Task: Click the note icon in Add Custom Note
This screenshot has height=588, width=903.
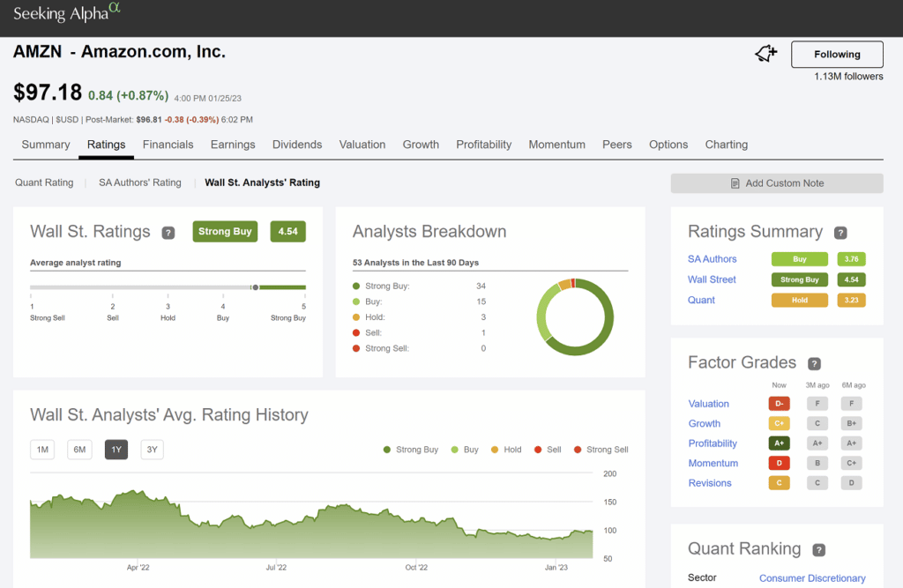Action: [735, 183]
